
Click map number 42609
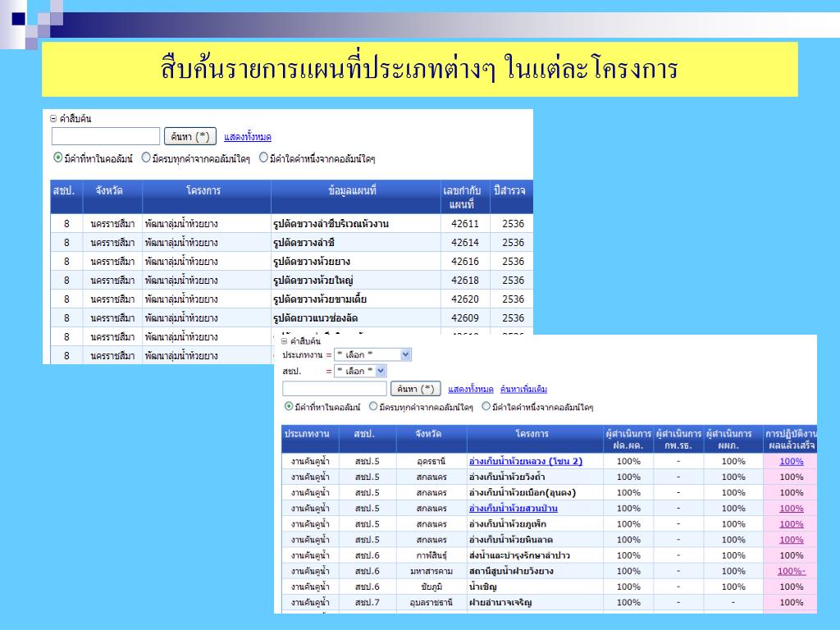[x=465, y=317]
